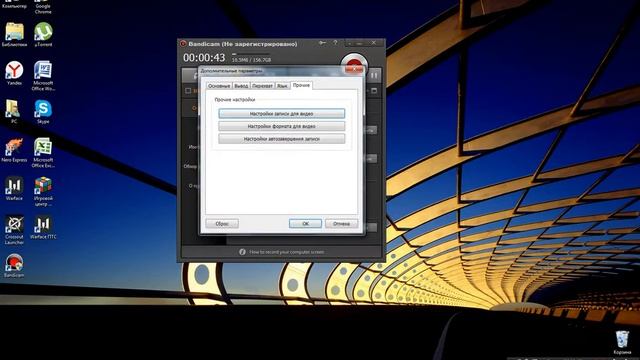The height and width of the screenshot is (360, 640).
Task: Open Настройки автозавершения записи
Action: tap(281, 139)
